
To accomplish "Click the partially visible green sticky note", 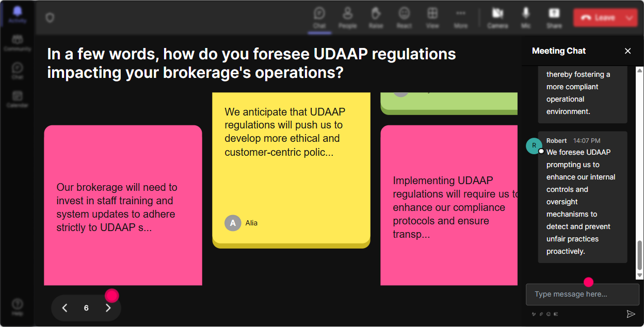I will tap(449, 103).
